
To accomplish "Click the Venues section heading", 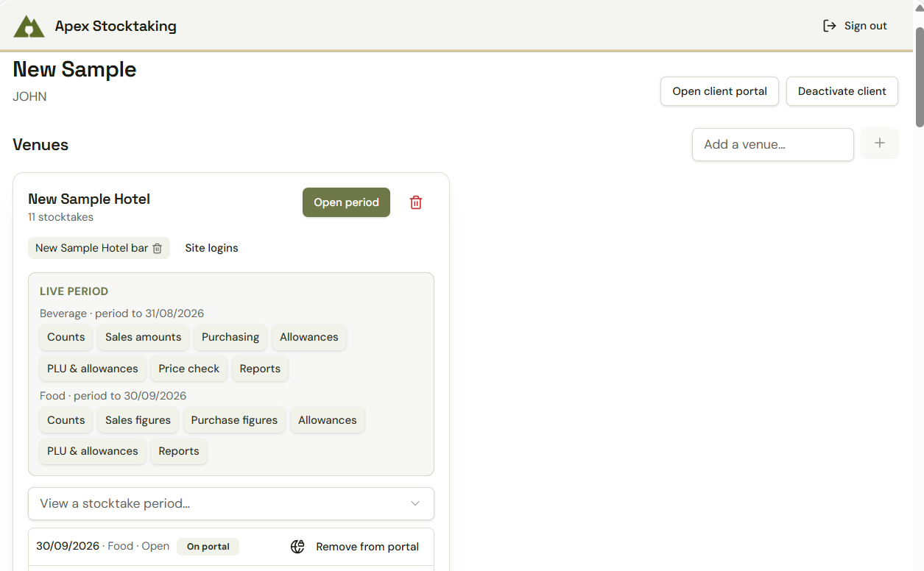I will pos(40,144).
